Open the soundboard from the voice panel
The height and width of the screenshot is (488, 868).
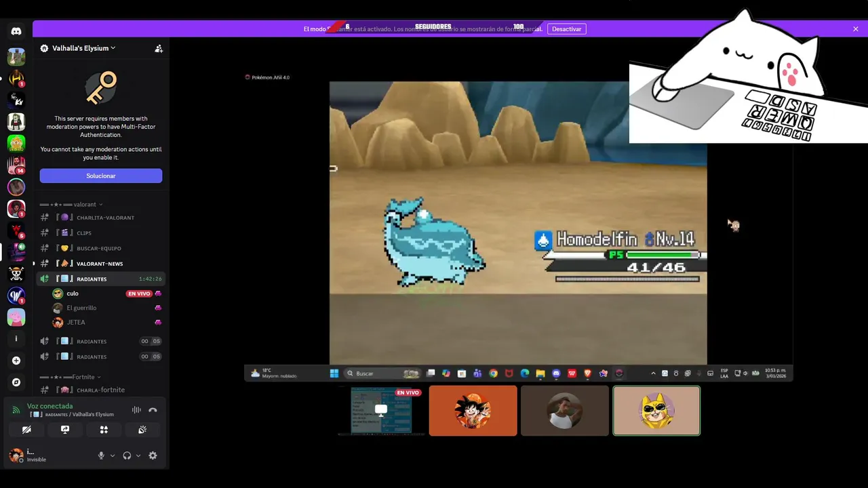click(x=142, y=430)
